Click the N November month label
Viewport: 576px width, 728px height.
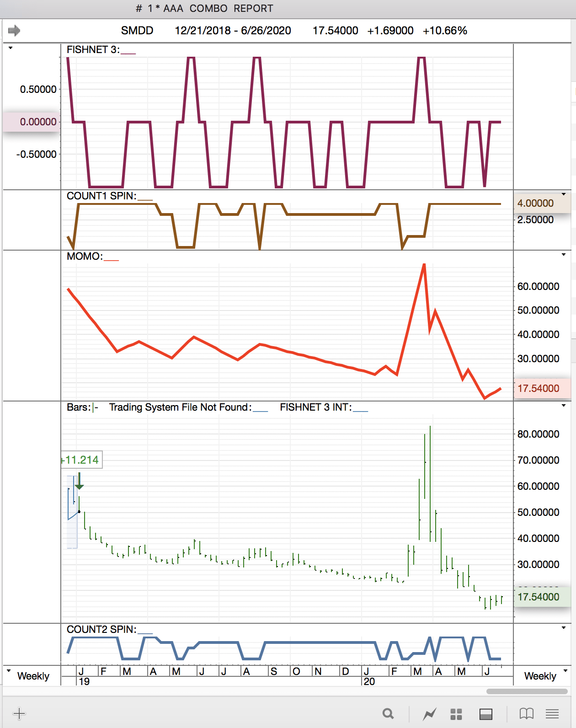tap(318, 671)
